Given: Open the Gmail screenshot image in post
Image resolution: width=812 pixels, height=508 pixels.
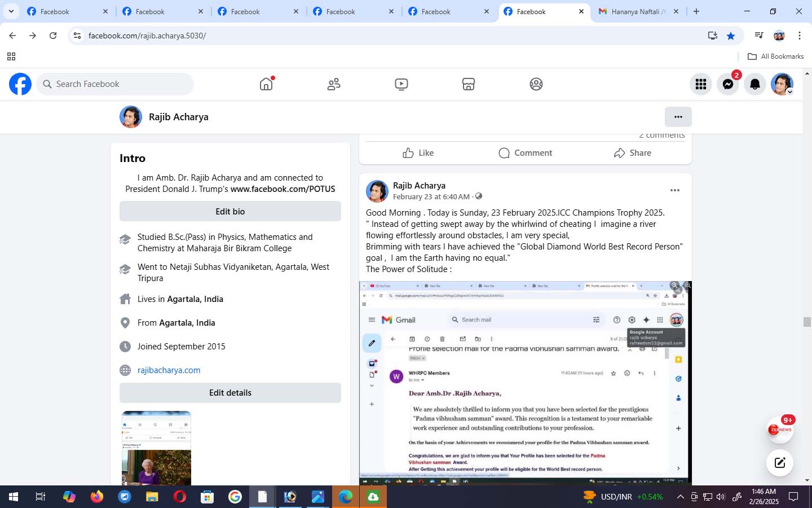Looking at the screenshot, I should pos(526,383).
